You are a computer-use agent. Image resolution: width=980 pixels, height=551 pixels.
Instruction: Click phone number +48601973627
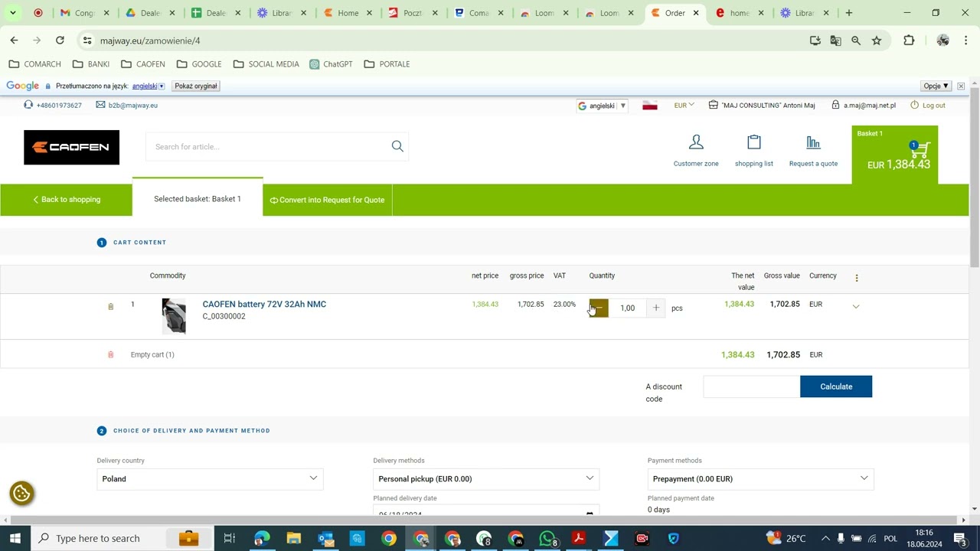coord(53,106)
